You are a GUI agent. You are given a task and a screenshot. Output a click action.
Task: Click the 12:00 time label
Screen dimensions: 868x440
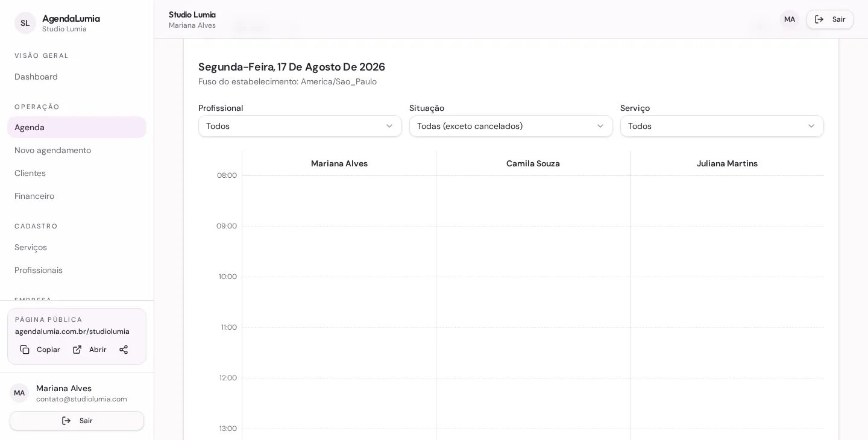(228, 378)
